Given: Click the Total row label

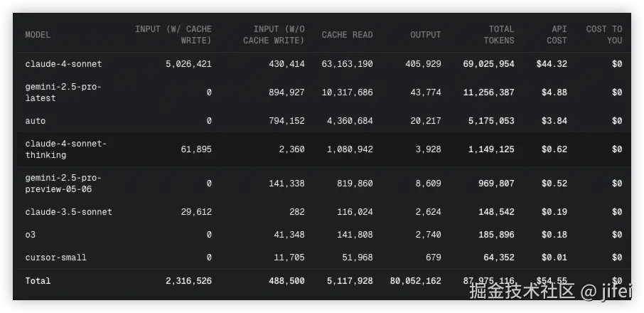Looking at the screenshot, I should tap(38, 281).
